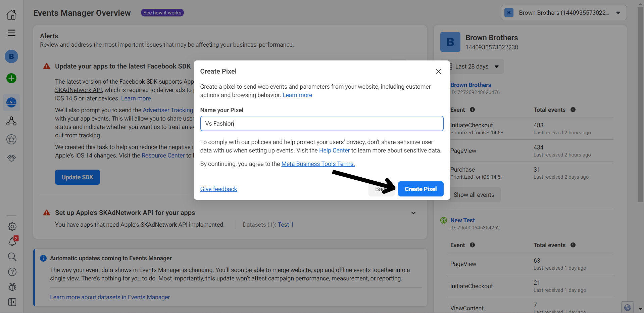Open the Data Sources triangle icon
The width and height of the screenshot is (644, 313).
[11, 121]
